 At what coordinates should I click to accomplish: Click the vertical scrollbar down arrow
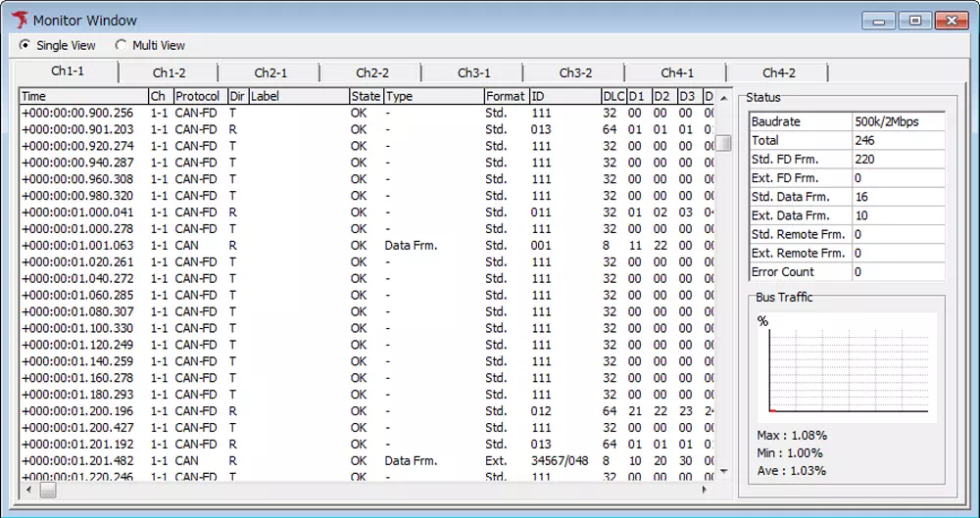click(723, 471)
